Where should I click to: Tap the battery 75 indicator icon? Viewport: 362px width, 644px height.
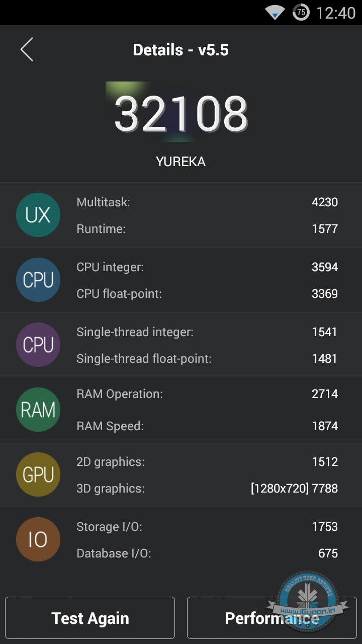pyautogui.click(x=301, y=12)
